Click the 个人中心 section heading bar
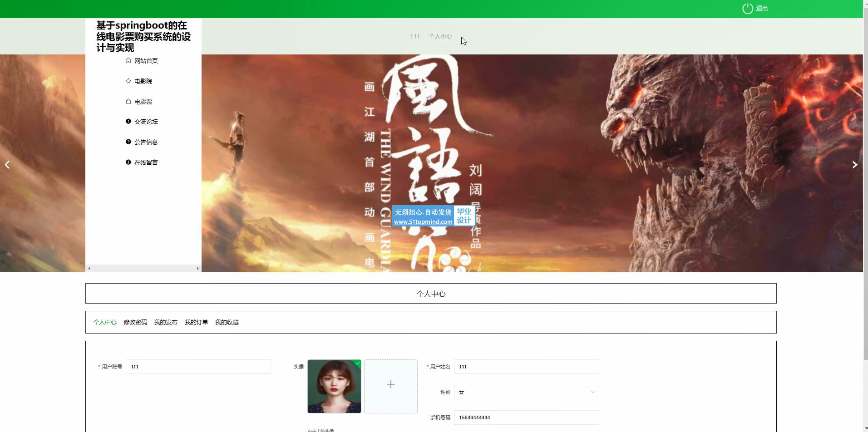This screenshot has height=432, width=868. 431,294
